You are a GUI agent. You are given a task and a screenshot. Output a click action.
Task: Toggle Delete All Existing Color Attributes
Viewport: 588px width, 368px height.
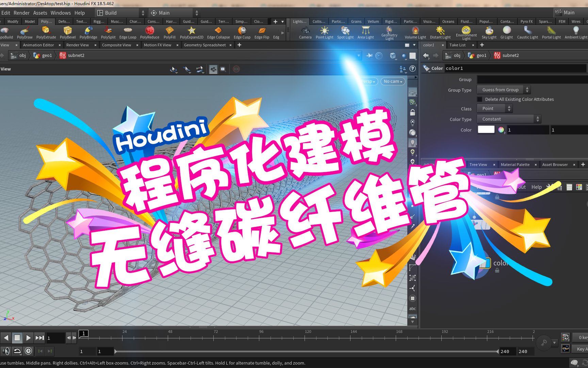click(x=479, y=99)
